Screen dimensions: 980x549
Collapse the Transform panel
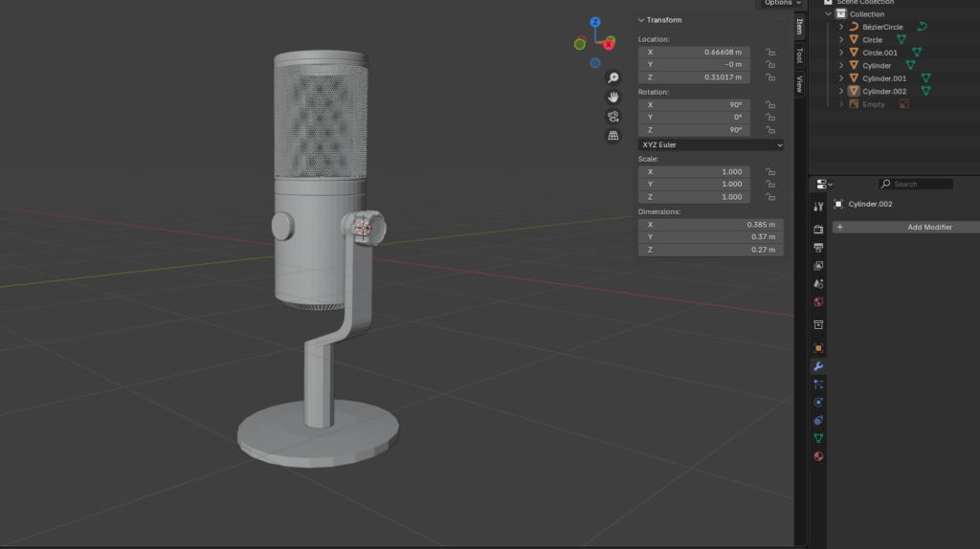coord(641,20)
